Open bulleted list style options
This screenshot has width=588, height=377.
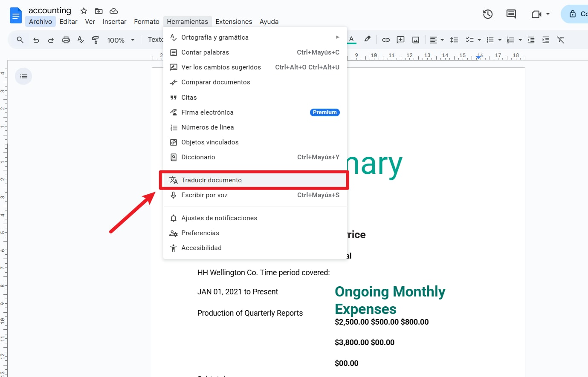(x=499, y=40)
